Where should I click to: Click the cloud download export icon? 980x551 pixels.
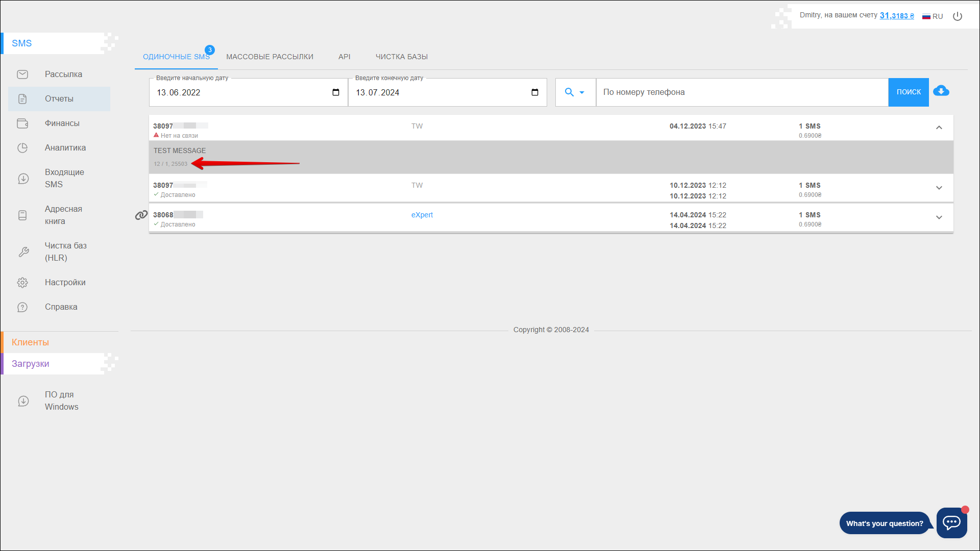pyautogui.click(x=941, y=91)
